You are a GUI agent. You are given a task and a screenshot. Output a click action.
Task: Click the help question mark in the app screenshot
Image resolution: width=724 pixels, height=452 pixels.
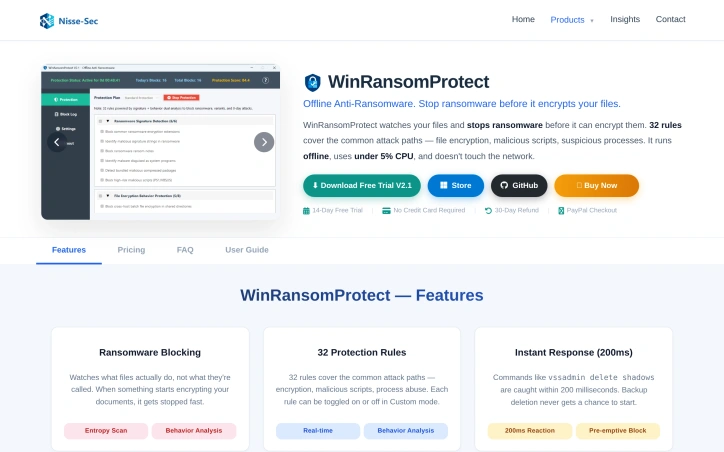pos(265,80)
